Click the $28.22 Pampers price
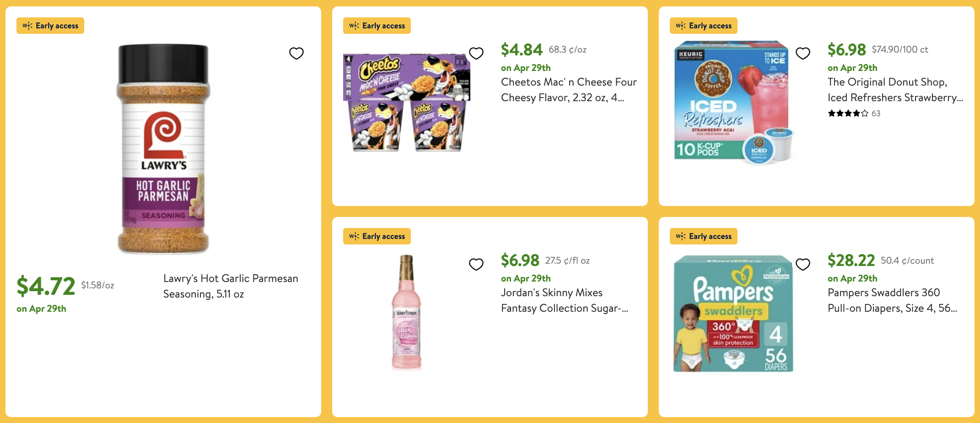This screenshot has width=980, height=423. click(x=851, y=260)
